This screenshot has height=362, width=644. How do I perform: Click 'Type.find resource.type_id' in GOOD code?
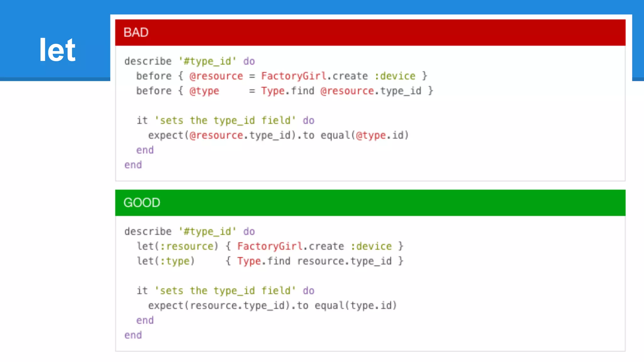pyautogui.click(x=314, y=261)
